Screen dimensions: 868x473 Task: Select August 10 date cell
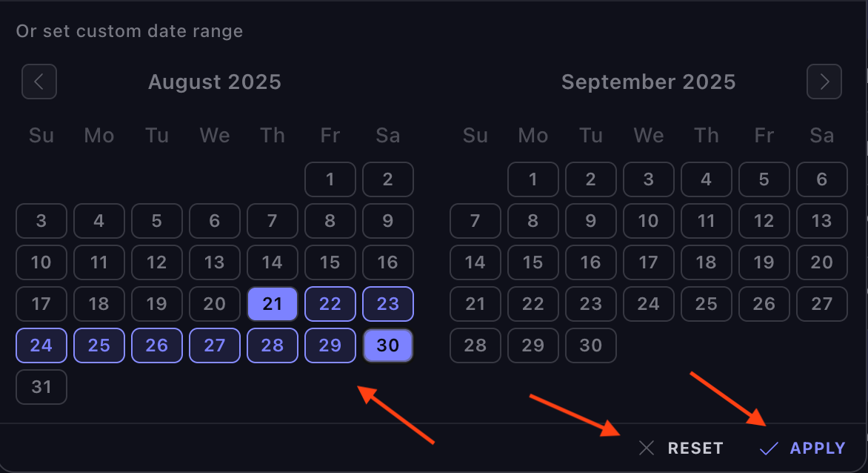41,262
